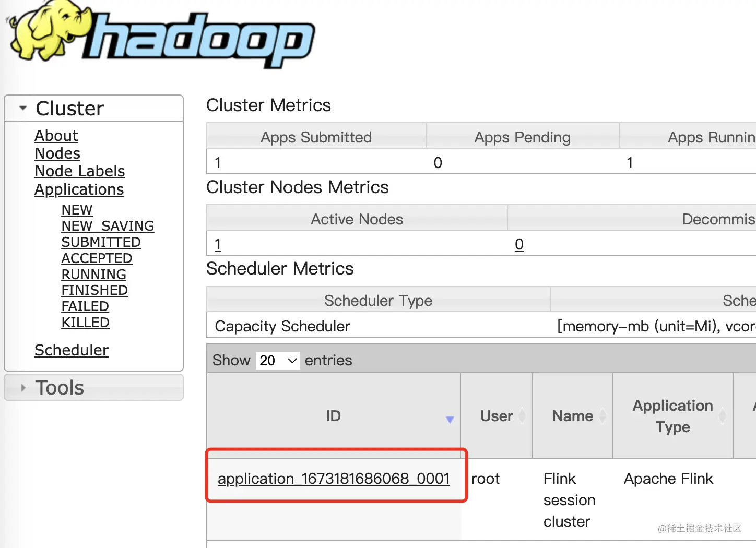
Task: Click the Scheduler Type column header
Action: [379, 300]
